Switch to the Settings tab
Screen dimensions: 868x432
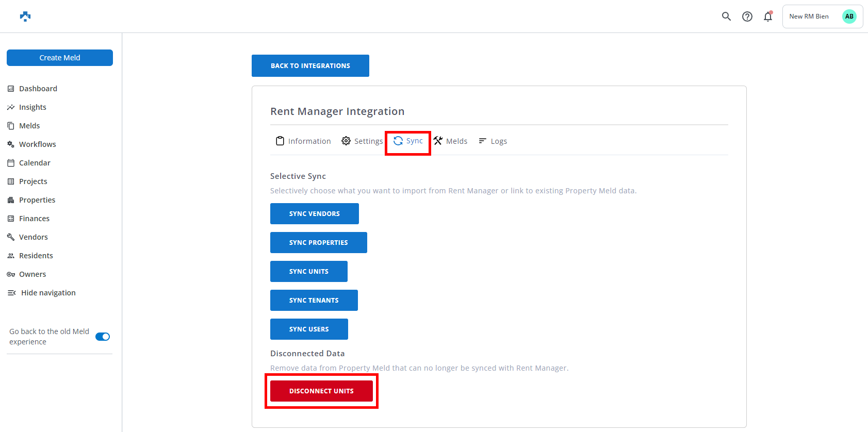point(362,141)
